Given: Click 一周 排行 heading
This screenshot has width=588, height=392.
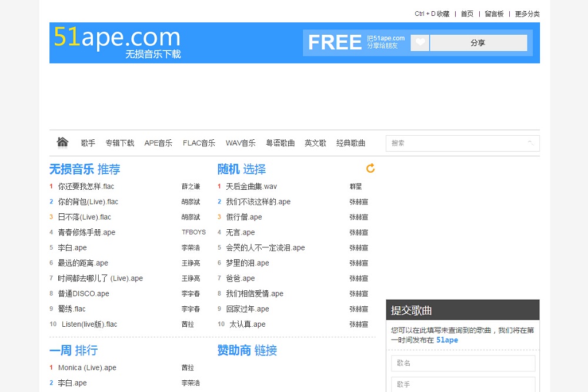Looking at the screenshot, I should (x=73, y=351).
